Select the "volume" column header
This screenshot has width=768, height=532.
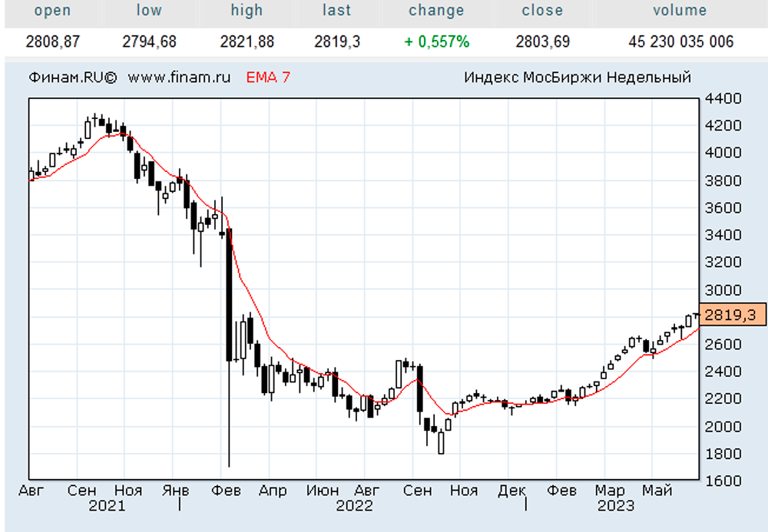[680, 11]
